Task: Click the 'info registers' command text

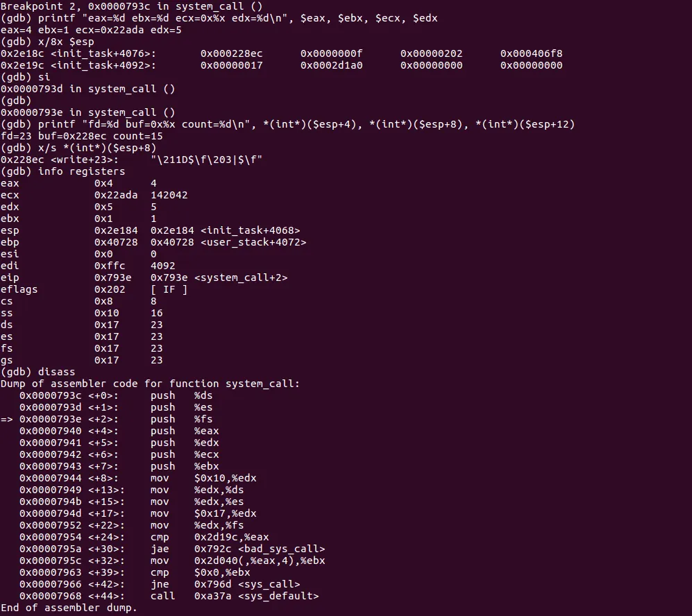Action: pos(82,171)
